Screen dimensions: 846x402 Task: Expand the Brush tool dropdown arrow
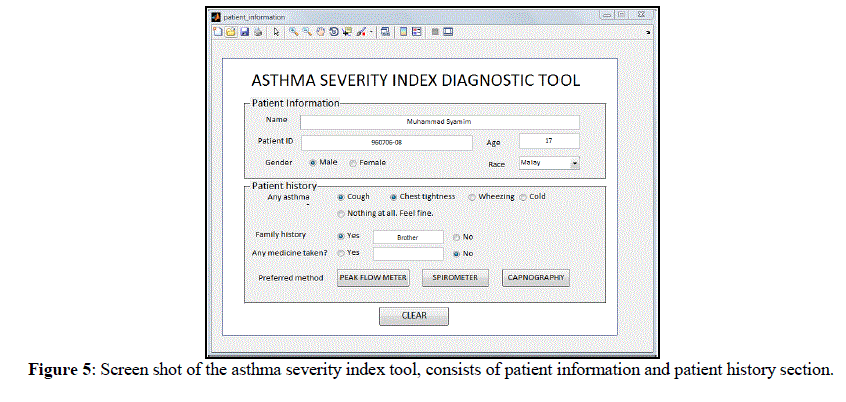[371, 32]
